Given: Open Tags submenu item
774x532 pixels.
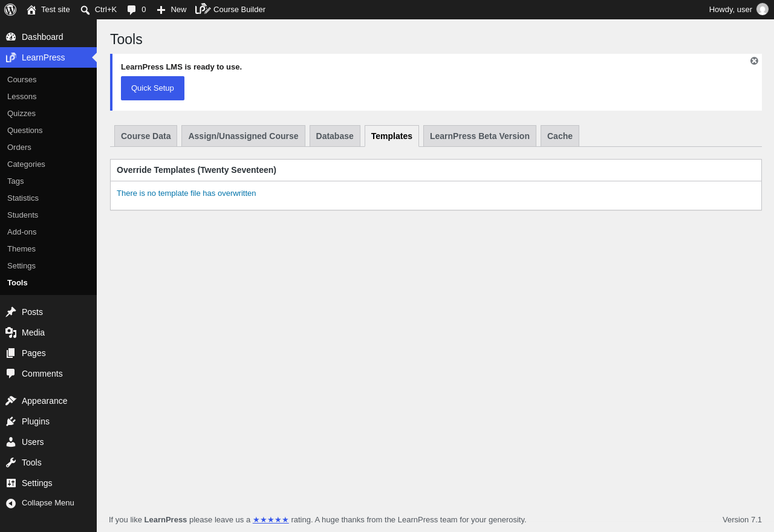Looking at the screenshot, I should click(x=16, y=181).
